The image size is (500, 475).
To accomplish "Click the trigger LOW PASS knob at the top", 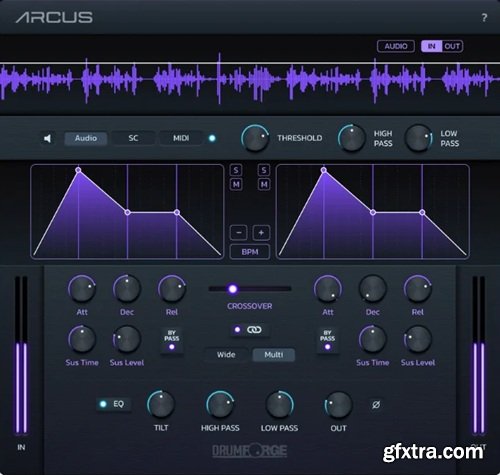I will (419, 138).
